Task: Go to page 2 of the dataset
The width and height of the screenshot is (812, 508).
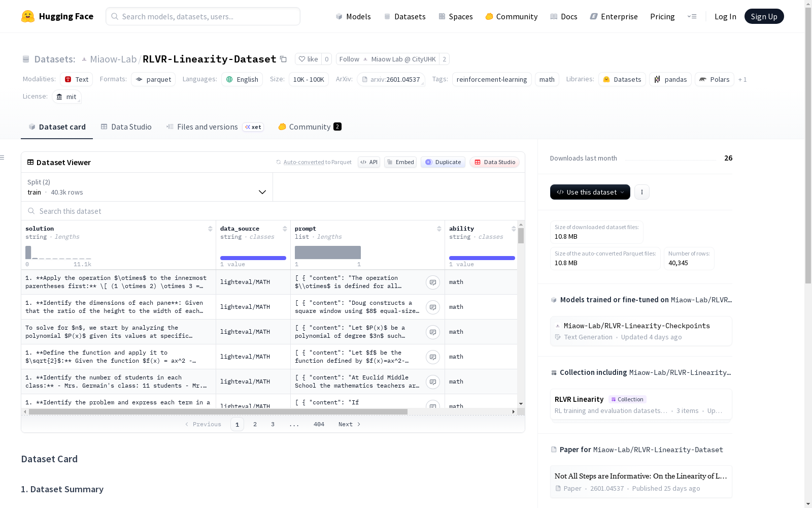Action: coord(255,425)
